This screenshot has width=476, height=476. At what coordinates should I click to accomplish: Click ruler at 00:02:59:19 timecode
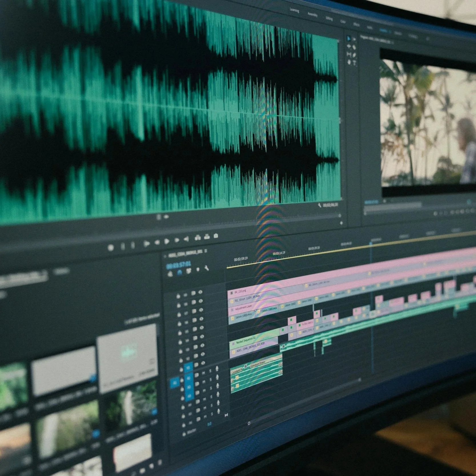click(241, 259)
